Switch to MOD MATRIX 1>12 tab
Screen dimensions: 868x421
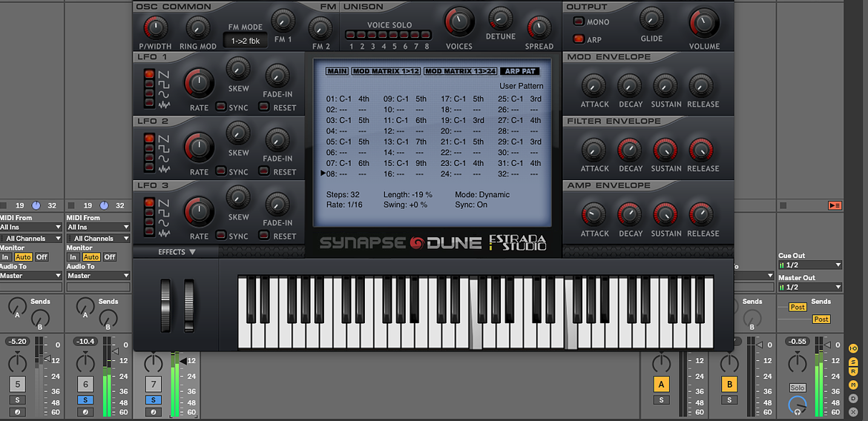(x=387, y=71)
